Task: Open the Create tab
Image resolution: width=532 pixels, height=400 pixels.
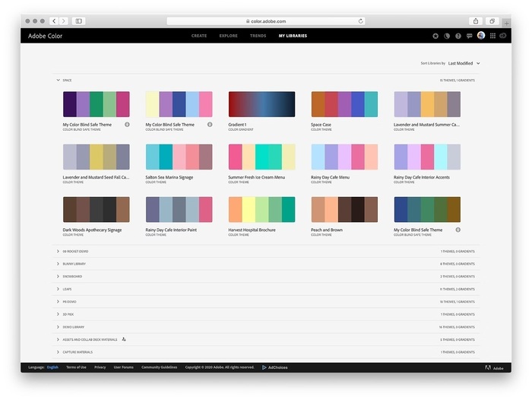Action: pos(199,36)
